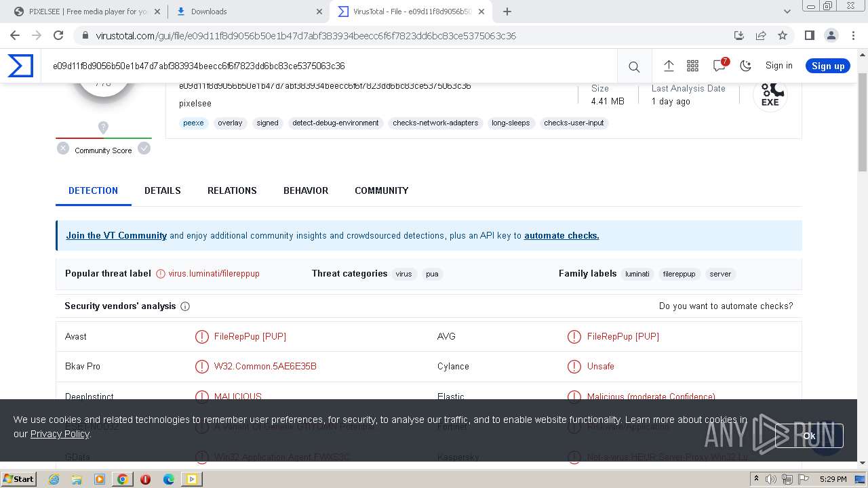
Task: Click the Security vendors' analysis info icon
Action: click(185, 306)
